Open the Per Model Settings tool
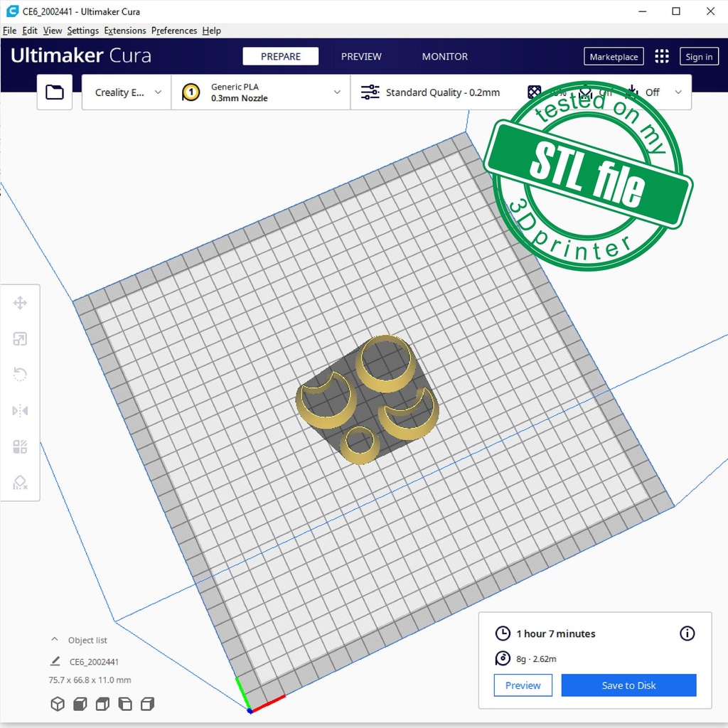 (20, 447)
